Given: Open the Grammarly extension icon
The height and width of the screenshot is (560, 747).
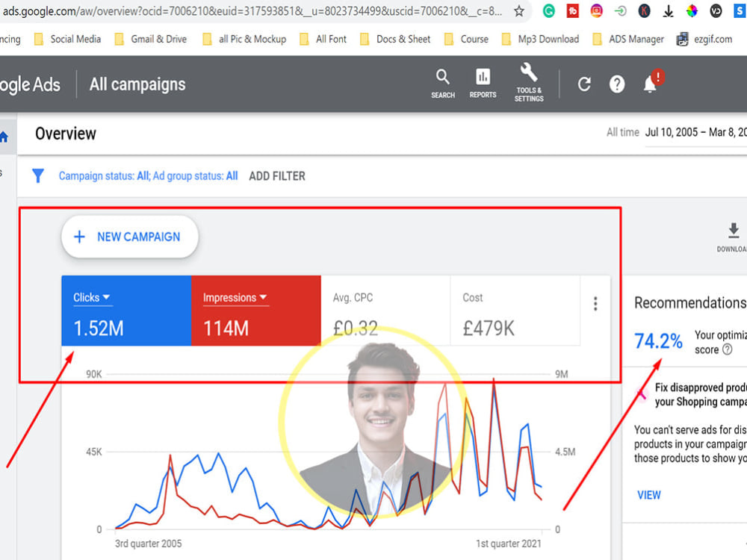Looking at the screenshot, I should tap(549, 11).
